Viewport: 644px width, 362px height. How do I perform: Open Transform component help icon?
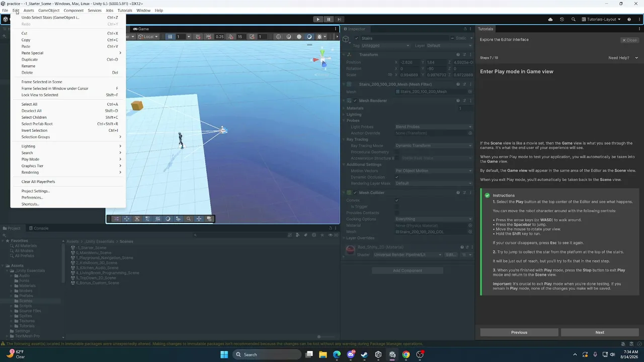(x=458, y=54)
